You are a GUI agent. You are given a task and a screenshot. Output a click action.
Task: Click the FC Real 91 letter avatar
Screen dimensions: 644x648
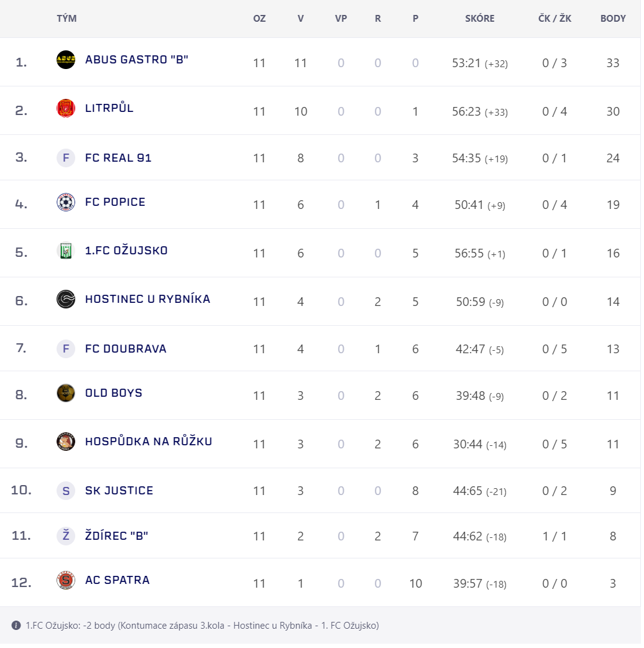pyautogui.click(x=66, y=158)
